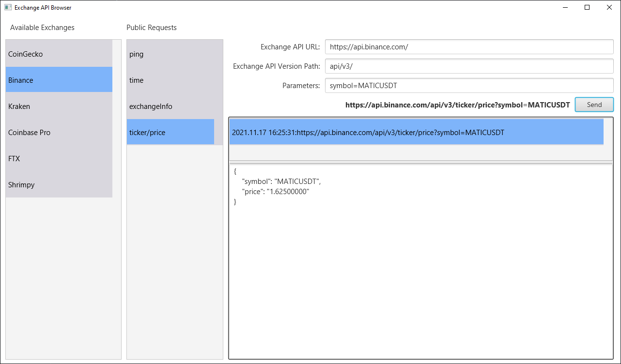Select the ticker/price request
621x364 pixels.
(170, 133)
